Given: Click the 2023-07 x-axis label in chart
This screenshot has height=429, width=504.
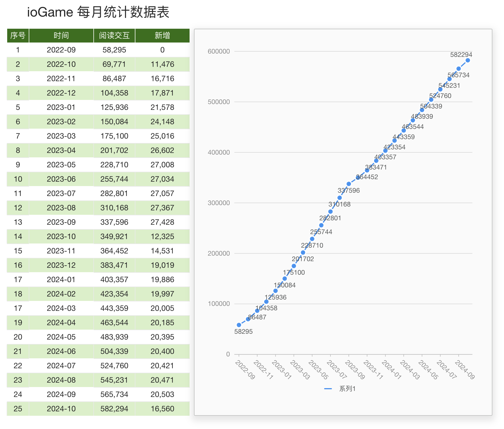Looking at the screenshot, I should click(x=337, y=369).
